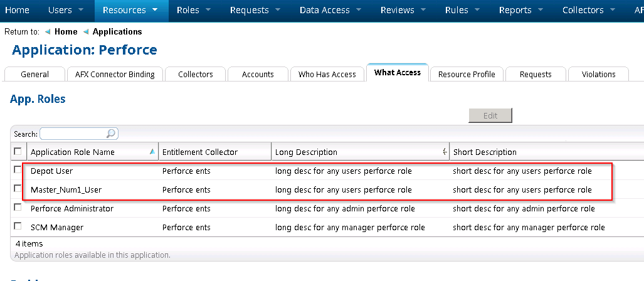The width and height of the screenshot is (644, 281).
Task: Switch to the Who Has Access tab
Action: pos(327,75)
